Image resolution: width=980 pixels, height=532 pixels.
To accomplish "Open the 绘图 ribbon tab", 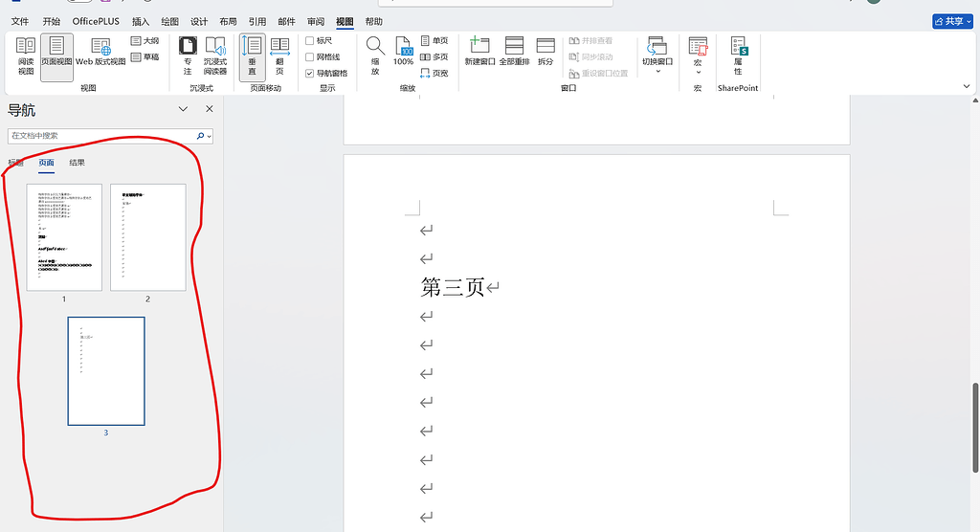I will pyautogui.click(x=170, y=21).
